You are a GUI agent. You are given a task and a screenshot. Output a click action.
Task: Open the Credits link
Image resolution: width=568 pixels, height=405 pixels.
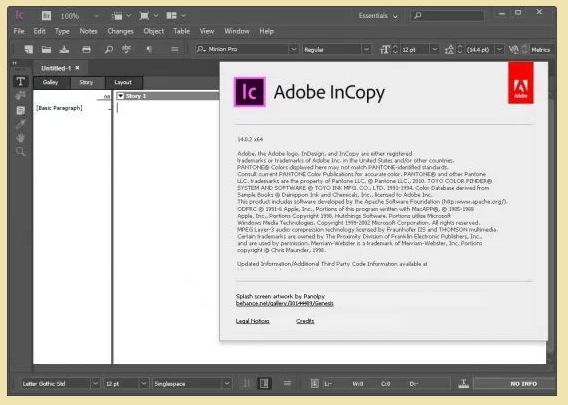[305, 321]
